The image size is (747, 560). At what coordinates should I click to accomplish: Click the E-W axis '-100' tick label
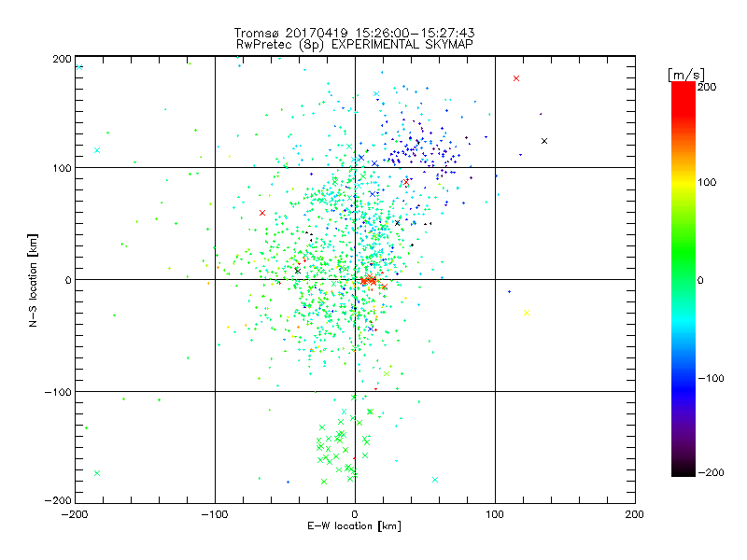click(x=215, y=514)
